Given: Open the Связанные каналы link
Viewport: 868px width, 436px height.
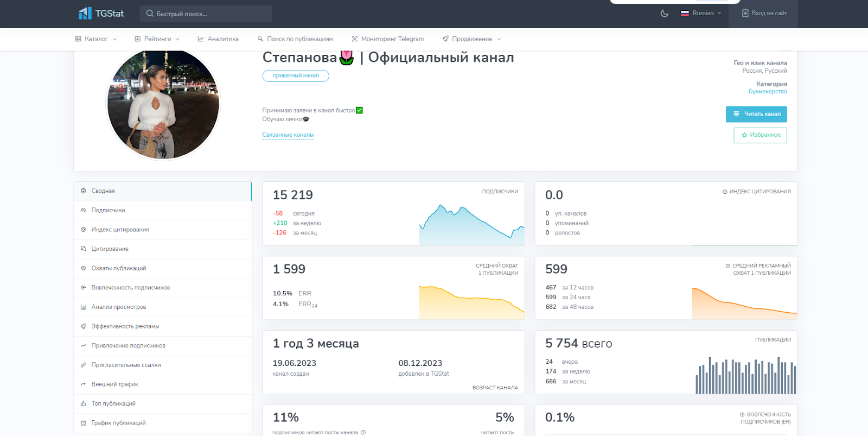Looking at the screenshot, I should click(288, 135).
